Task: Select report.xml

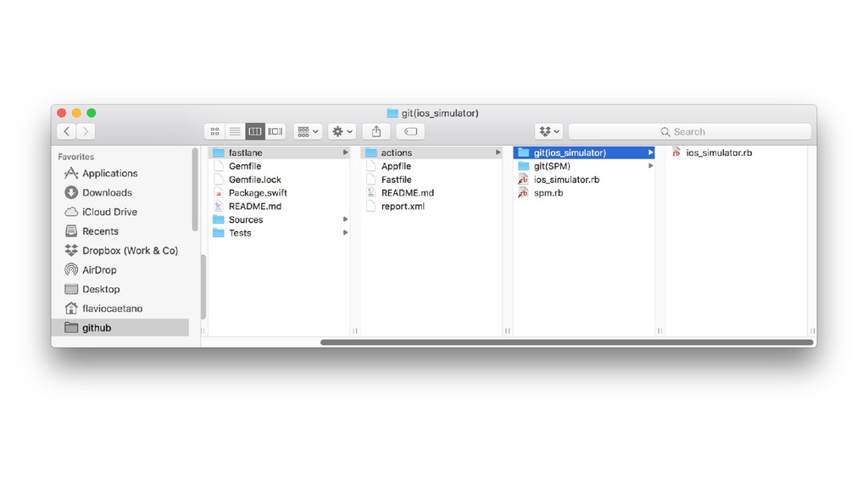Action: pos(431,206)
